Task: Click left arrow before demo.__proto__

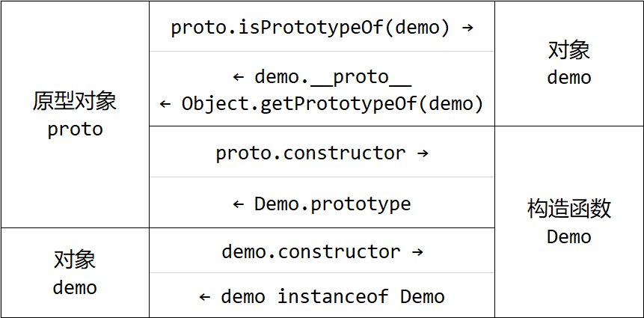Action: click(239, 77)
